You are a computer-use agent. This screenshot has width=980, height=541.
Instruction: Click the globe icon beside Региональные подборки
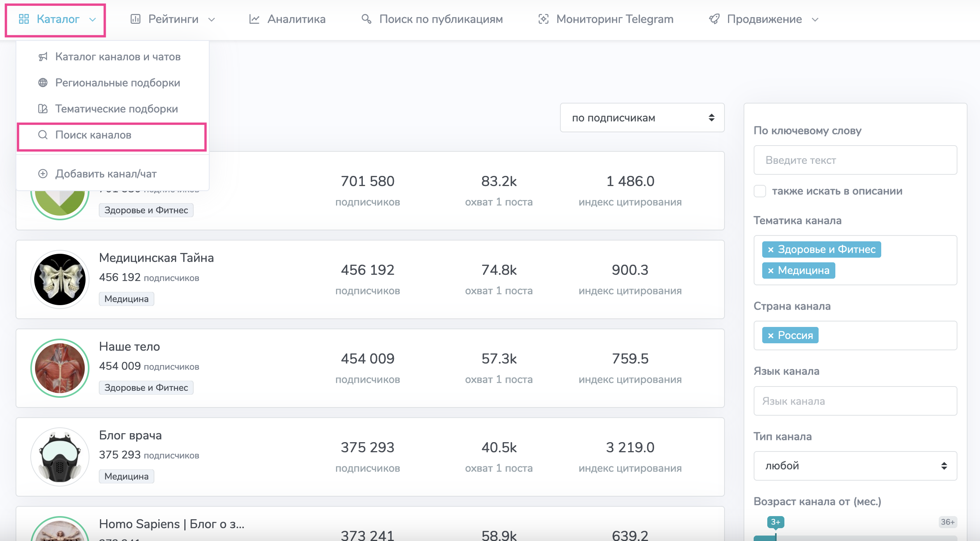(x=43, y=83)
